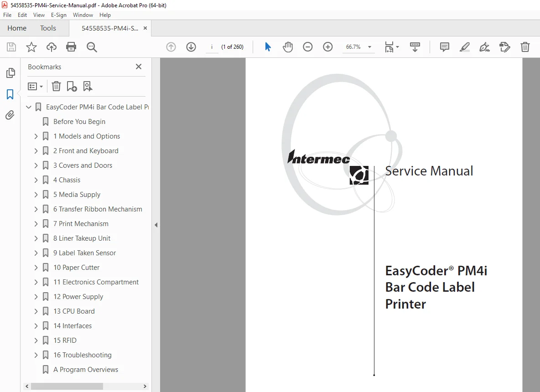Open 9 Label Taken Sensor bookmark
Image resolution: width=540 pixels, height=392 pixels.
(x=84, y=253)
